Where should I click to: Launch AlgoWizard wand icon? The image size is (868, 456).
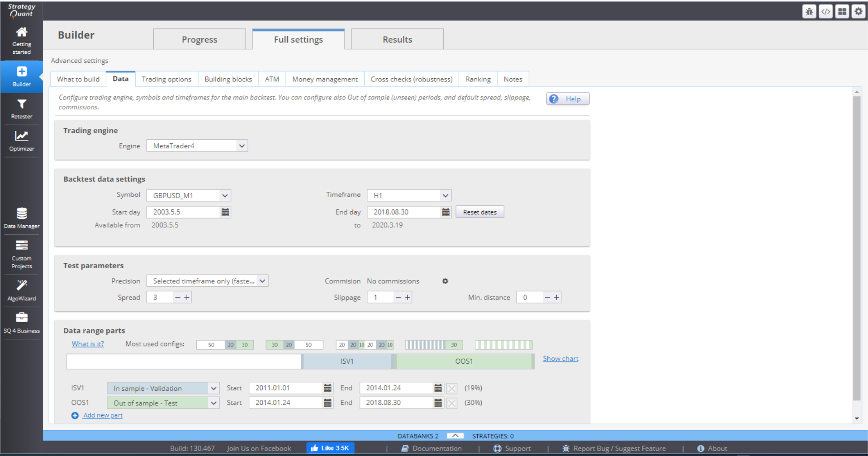pos(21,285)
